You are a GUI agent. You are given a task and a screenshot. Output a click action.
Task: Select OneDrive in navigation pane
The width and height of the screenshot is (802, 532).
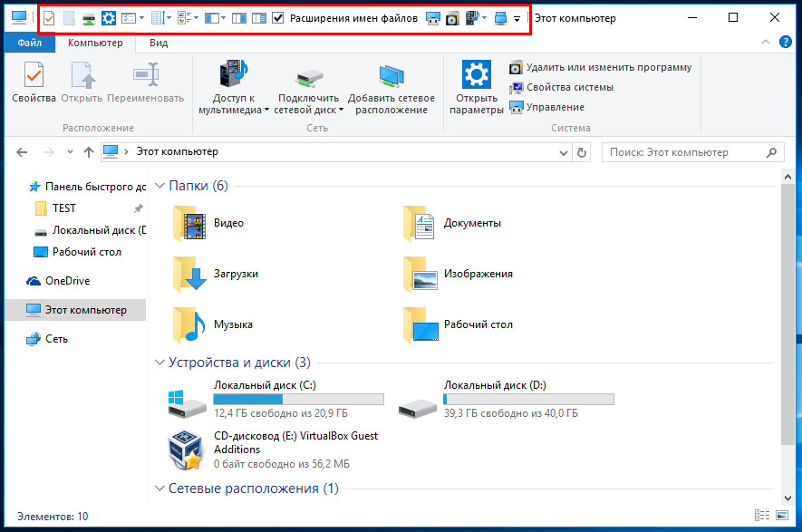[x=58, y=281]
